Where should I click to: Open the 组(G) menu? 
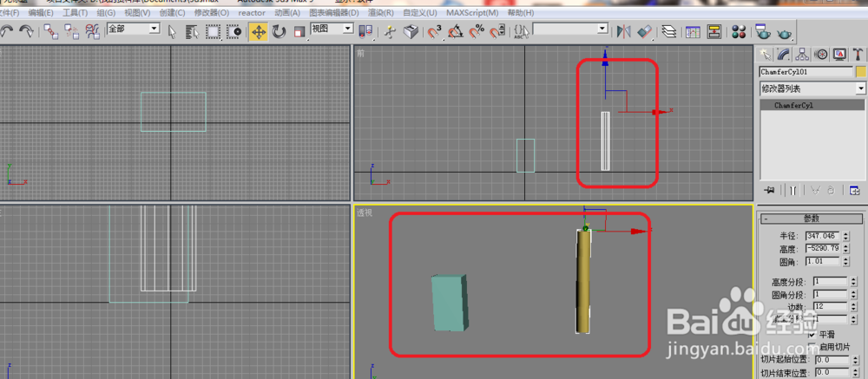point(106,13)
